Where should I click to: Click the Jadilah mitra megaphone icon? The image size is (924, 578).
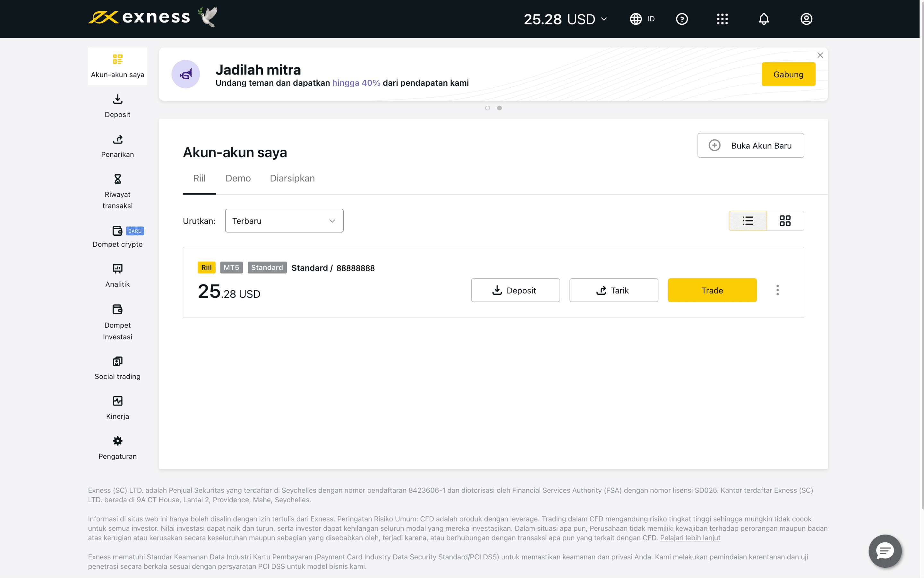(185, 74)
